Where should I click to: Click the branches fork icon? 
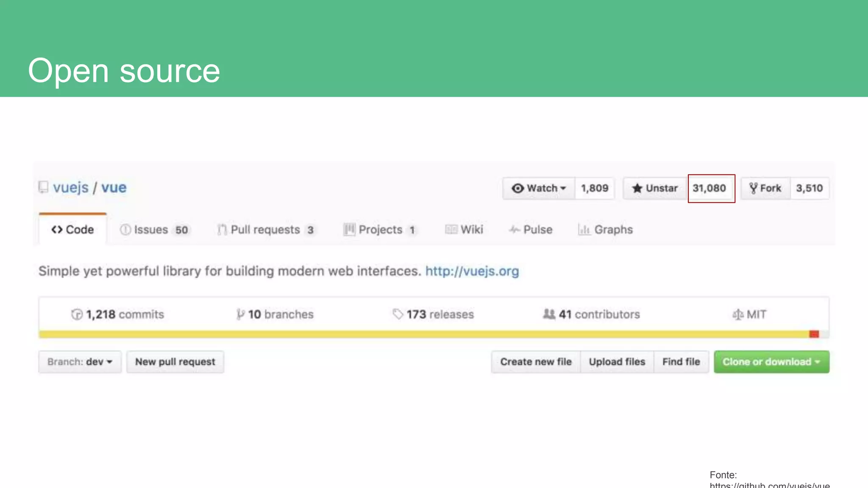coord(240,314)
